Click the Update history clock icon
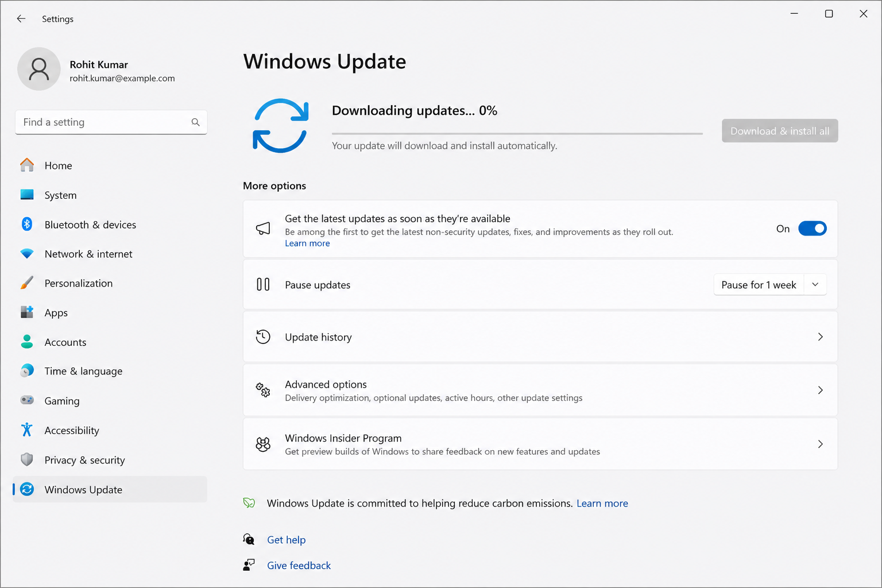This screenshot has width=882, height=588. pyautogui.click(x=263, y=336)
